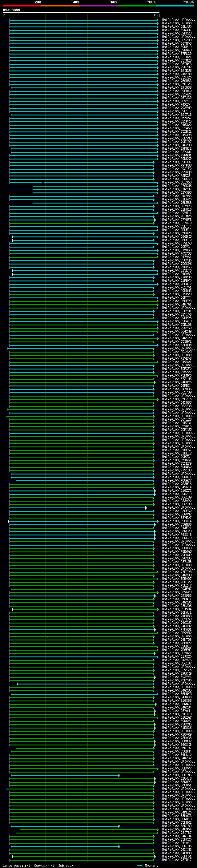Click the alignment bar for UniRef100_A7QKU6
The height and width of the screenshot is (868, 197).
click(95, 186)
